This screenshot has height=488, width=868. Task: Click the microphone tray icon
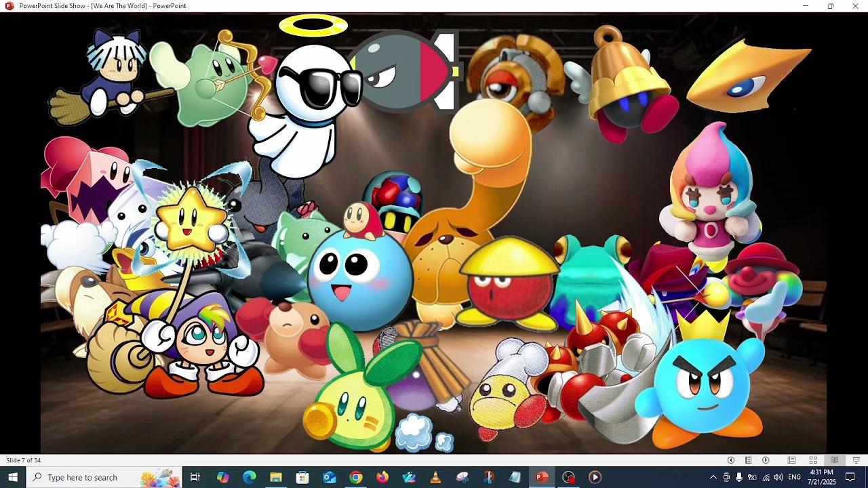[739, 477]
